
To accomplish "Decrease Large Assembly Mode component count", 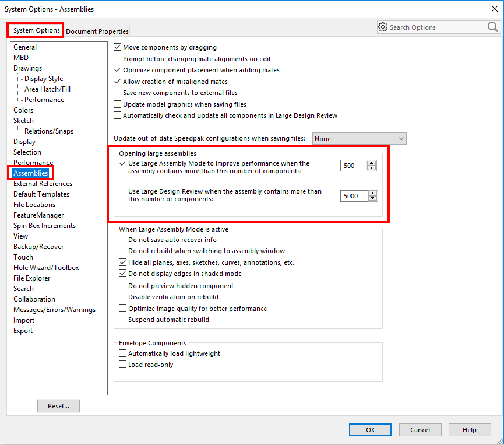I will pos(372,168).
